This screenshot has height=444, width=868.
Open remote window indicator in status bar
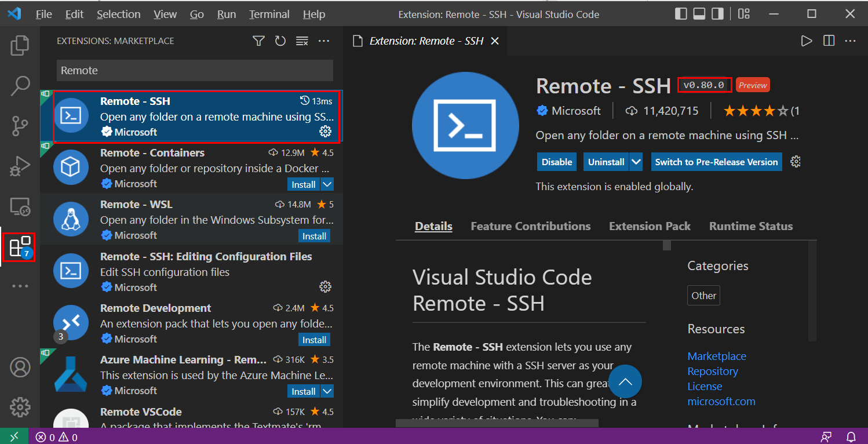(x=14, y=436)
